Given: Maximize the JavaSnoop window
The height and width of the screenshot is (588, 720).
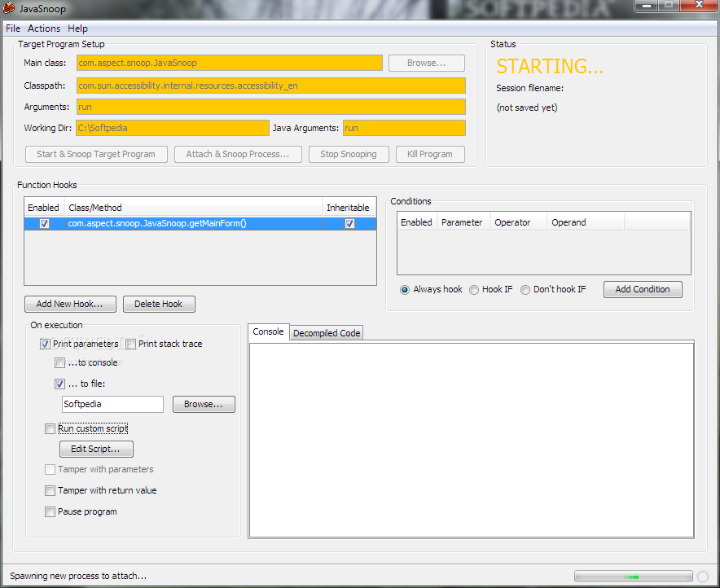Looking at the screenshot, I should (x=669, y=5).
